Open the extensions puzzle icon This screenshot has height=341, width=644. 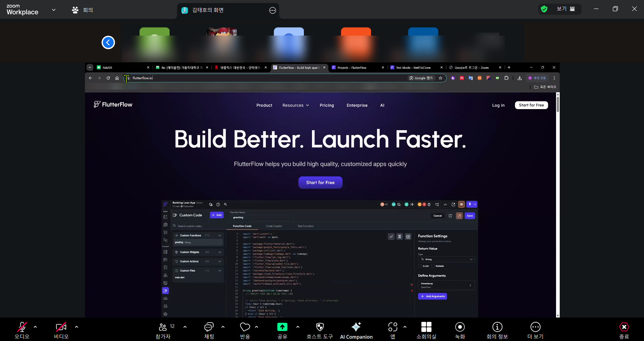[x=506, y=78]
